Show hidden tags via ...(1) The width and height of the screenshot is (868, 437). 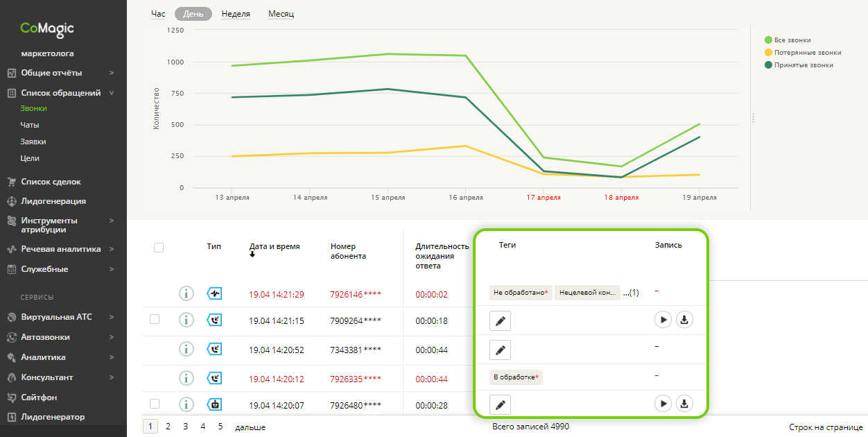point(630,293)
